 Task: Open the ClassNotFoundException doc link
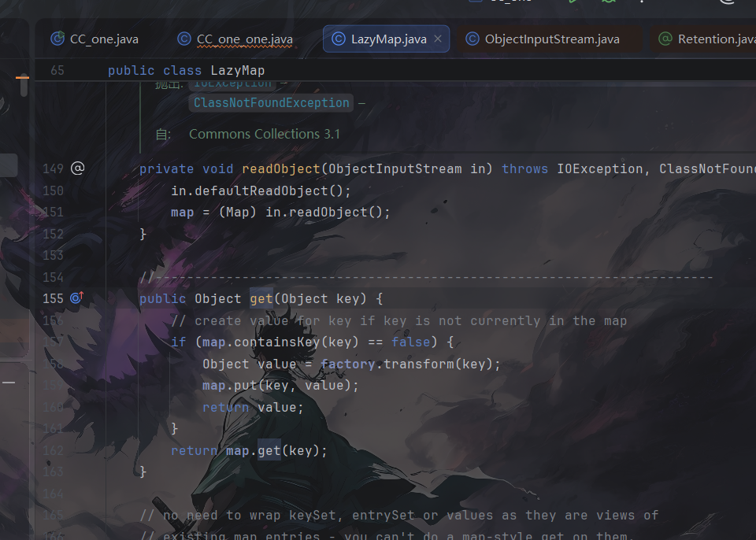tap(271, 102)
